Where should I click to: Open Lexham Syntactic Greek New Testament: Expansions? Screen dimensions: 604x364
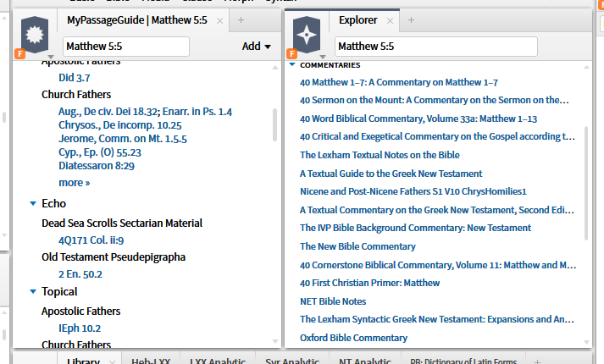437,319
